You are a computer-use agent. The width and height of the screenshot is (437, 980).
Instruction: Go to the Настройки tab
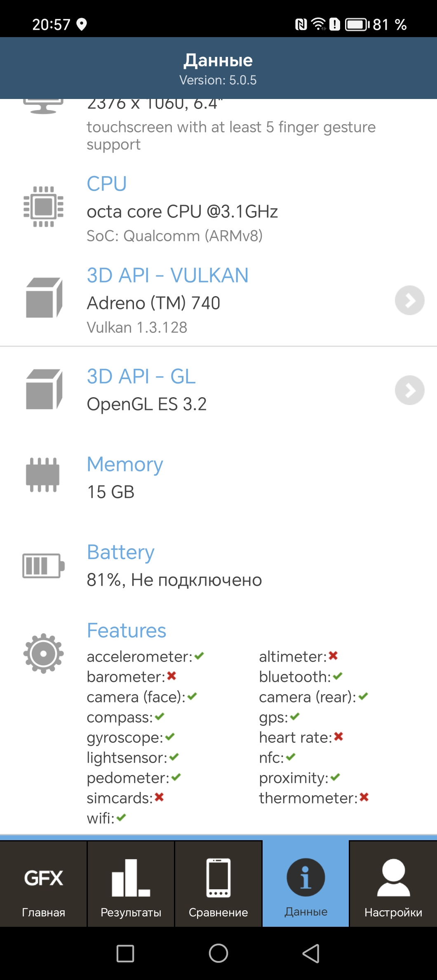[393, 883]
